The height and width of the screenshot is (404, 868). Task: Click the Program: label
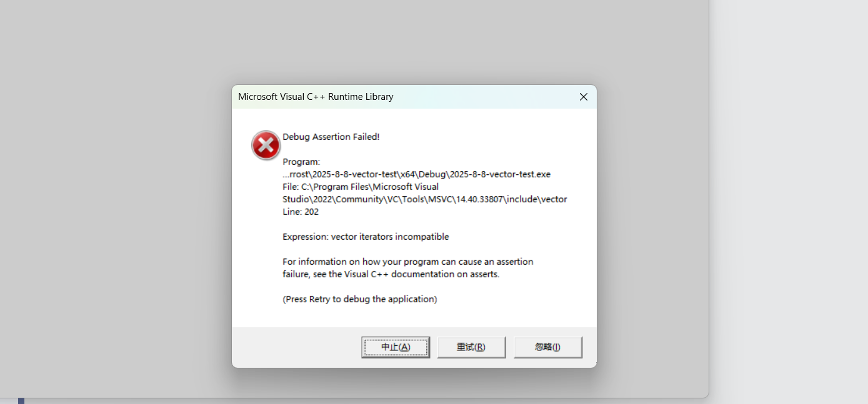(301, 162)
